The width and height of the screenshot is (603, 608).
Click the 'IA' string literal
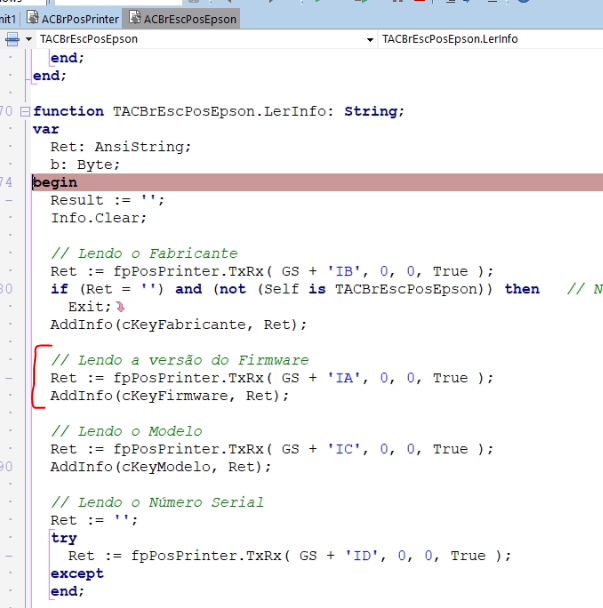tap(344, 378)
